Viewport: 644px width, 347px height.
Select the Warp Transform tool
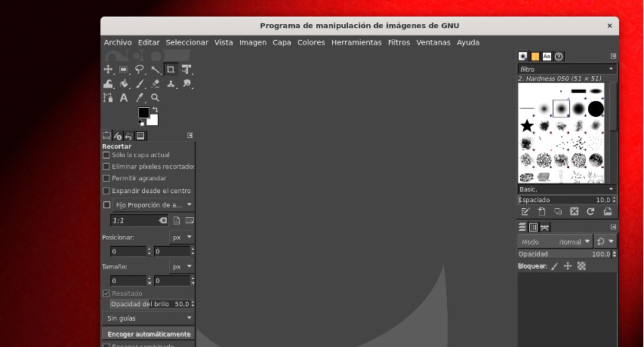pyautogui.click(x=108, y=84)
